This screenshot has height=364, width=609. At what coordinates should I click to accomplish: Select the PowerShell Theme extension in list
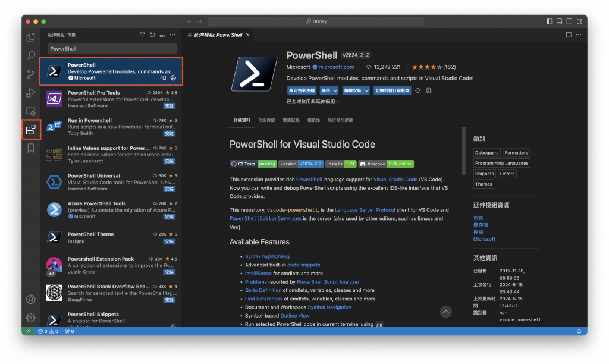111,237
